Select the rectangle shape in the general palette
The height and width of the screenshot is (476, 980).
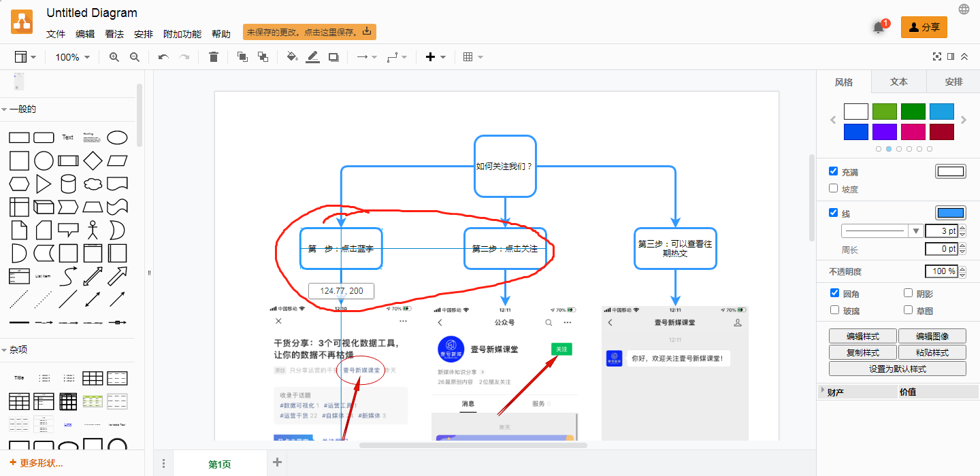(19, 137)
